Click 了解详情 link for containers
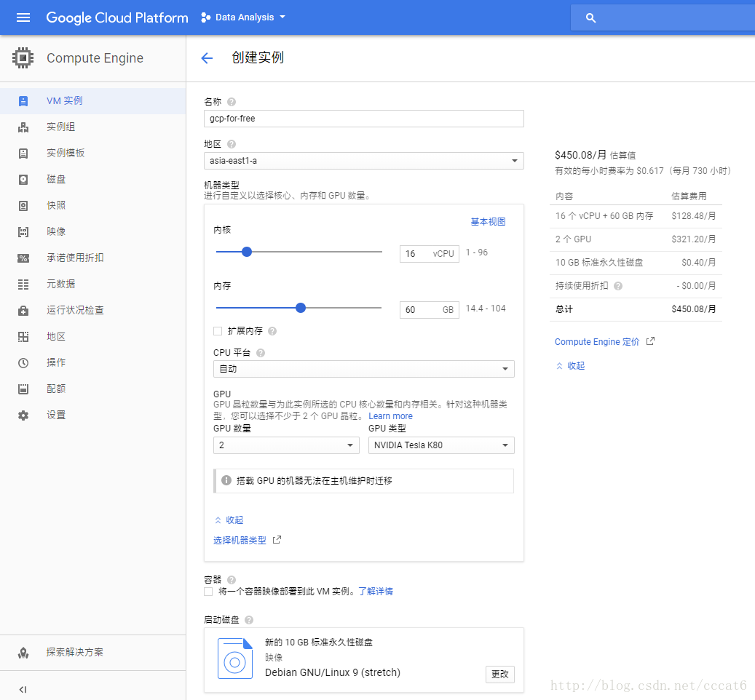The width and height of the screenshot is (755, 700). point(376,592)
